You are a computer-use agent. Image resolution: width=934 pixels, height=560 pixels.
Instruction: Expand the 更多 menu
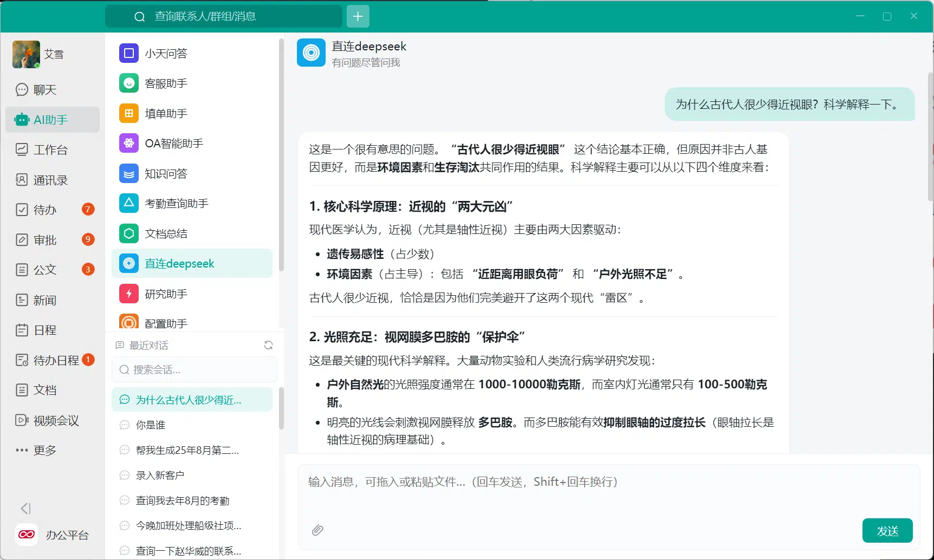[53, 450]
